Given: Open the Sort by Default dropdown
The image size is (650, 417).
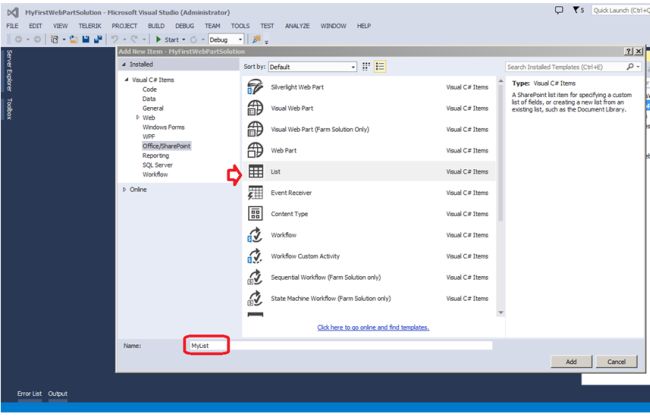Looking at the screenshot, I should [x=313, y=67].
